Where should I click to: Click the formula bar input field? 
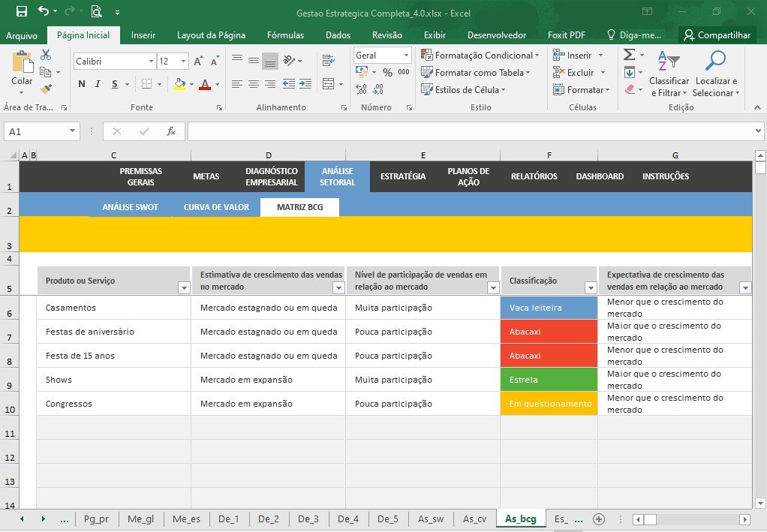[470, 131]
